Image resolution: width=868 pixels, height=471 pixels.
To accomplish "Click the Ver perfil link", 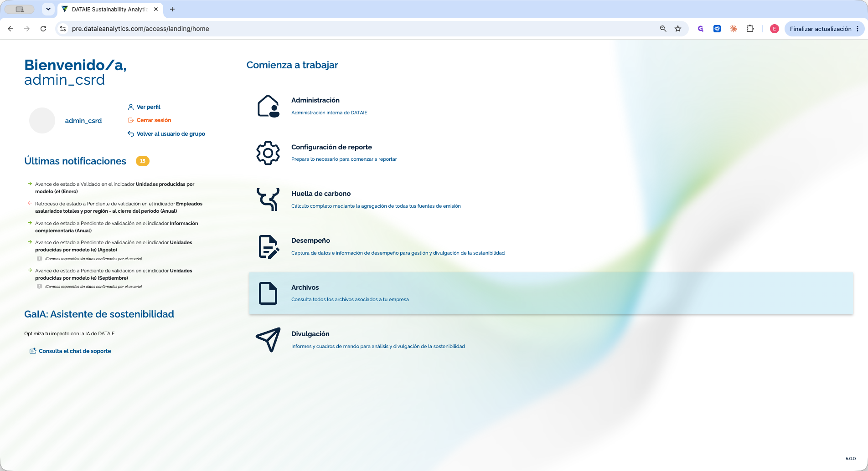I will coord(149,107).
